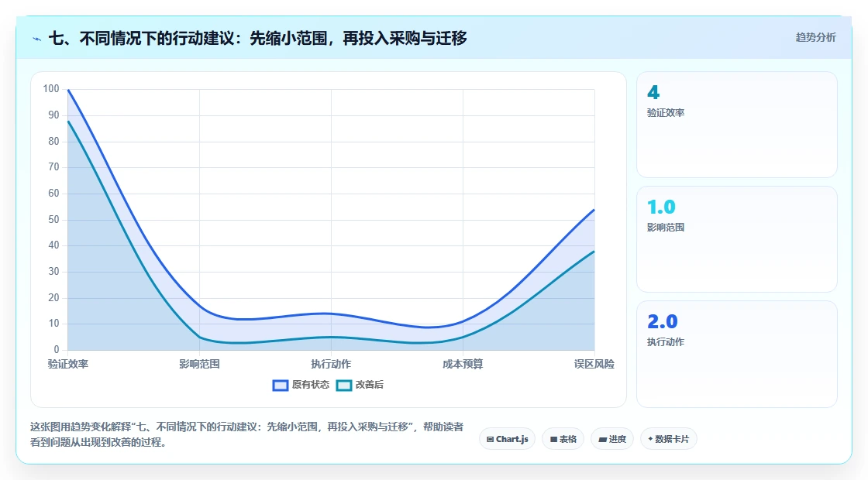
Task: Click the 成本预算 x-axis label
Action: click(x=463, y=364)
